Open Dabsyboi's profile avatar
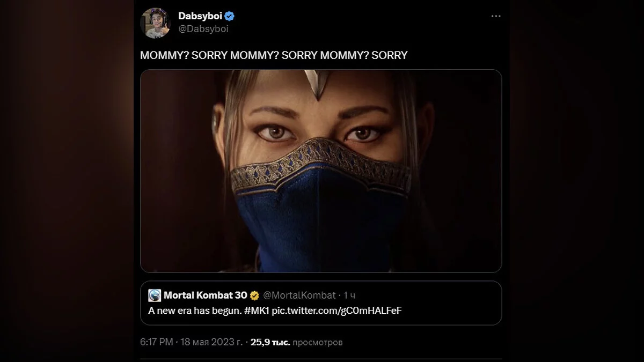 pos(155,23)
